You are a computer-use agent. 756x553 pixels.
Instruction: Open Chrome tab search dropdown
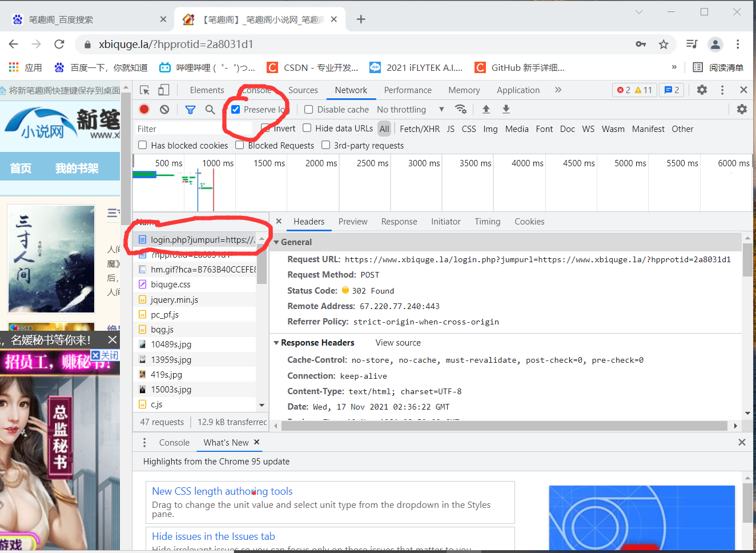tap(639, 12)
